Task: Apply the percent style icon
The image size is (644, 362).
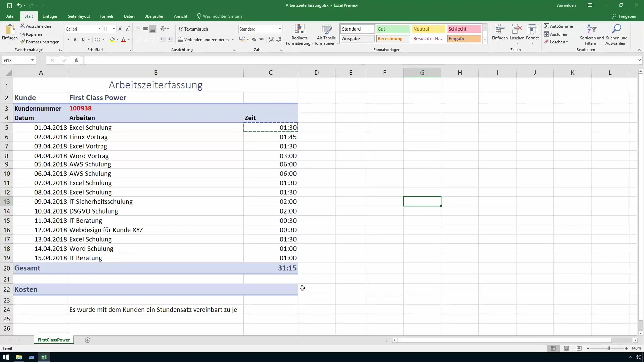Action: coord(254,40)
